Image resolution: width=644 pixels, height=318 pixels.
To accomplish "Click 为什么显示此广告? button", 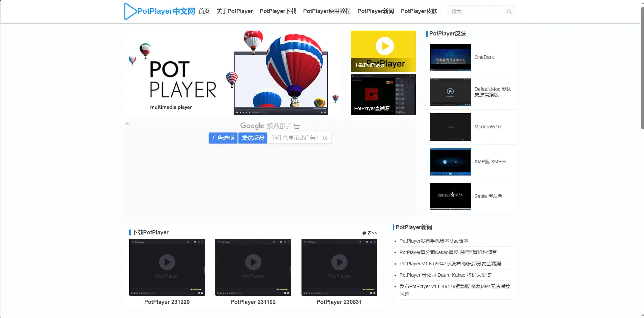I will 299,138.
